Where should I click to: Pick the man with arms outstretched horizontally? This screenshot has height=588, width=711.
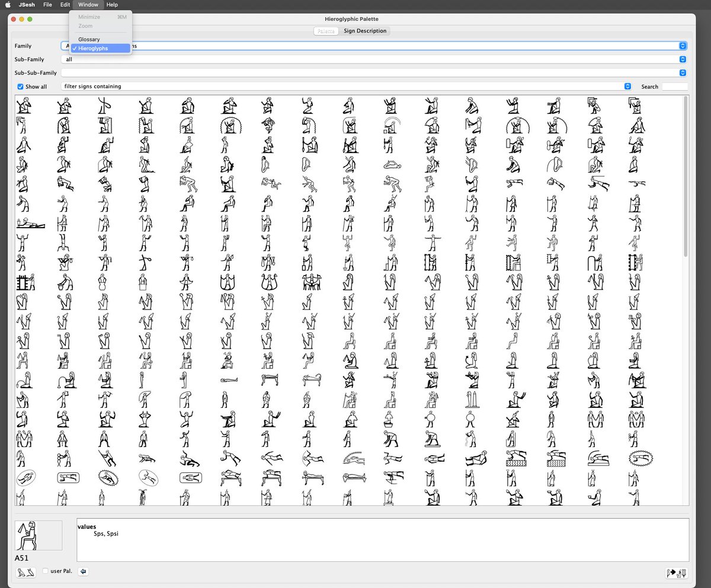(433, 242)
